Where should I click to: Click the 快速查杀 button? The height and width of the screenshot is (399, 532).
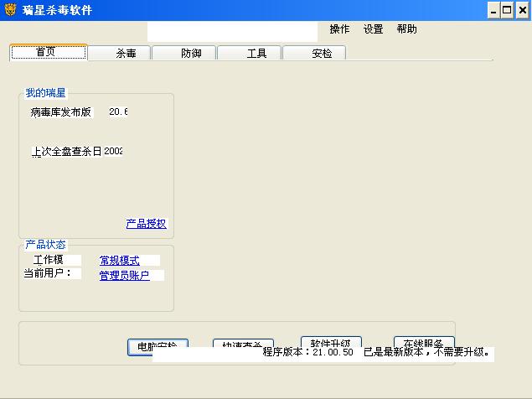243,343
